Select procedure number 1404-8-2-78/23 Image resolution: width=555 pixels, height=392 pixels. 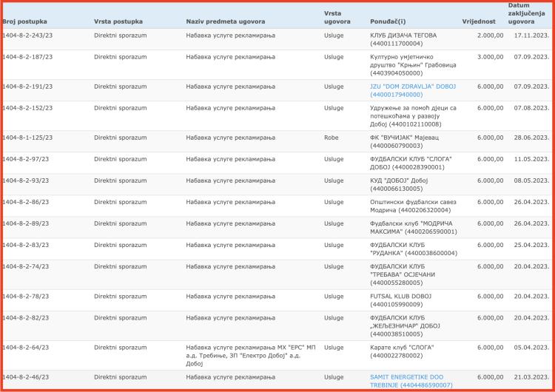(25, 297)
